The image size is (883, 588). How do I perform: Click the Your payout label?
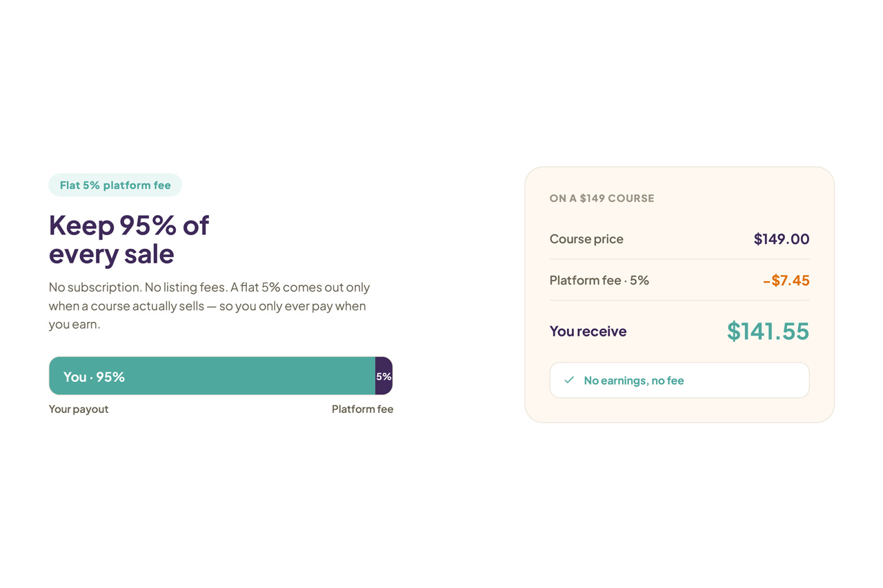[x=79, y=409]
